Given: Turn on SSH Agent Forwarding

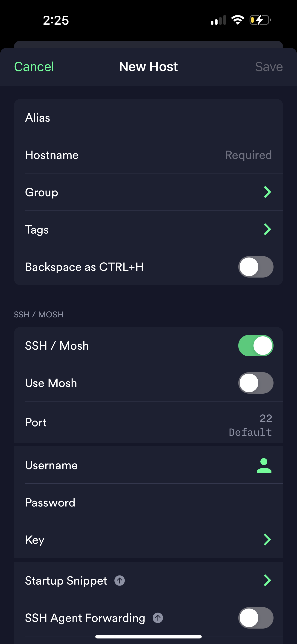Looking at the screenshot, I should [256, 618].
